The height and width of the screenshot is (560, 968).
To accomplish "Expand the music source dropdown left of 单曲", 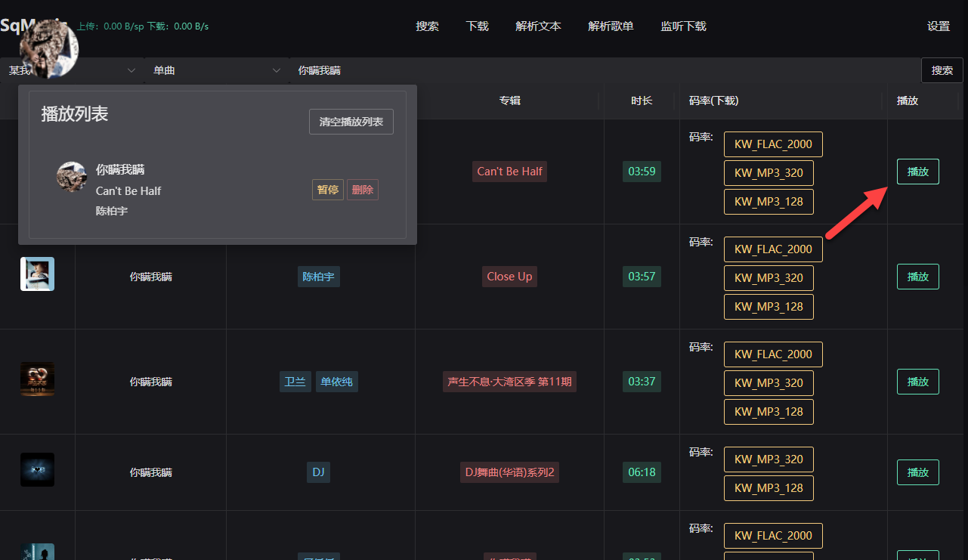I will tap(131, 70).
